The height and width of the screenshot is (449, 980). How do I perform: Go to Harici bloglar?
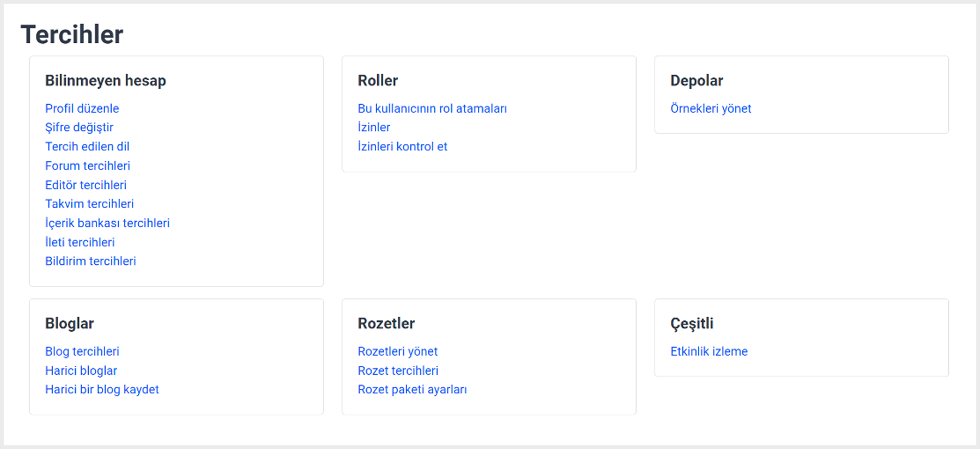(81, 370)
